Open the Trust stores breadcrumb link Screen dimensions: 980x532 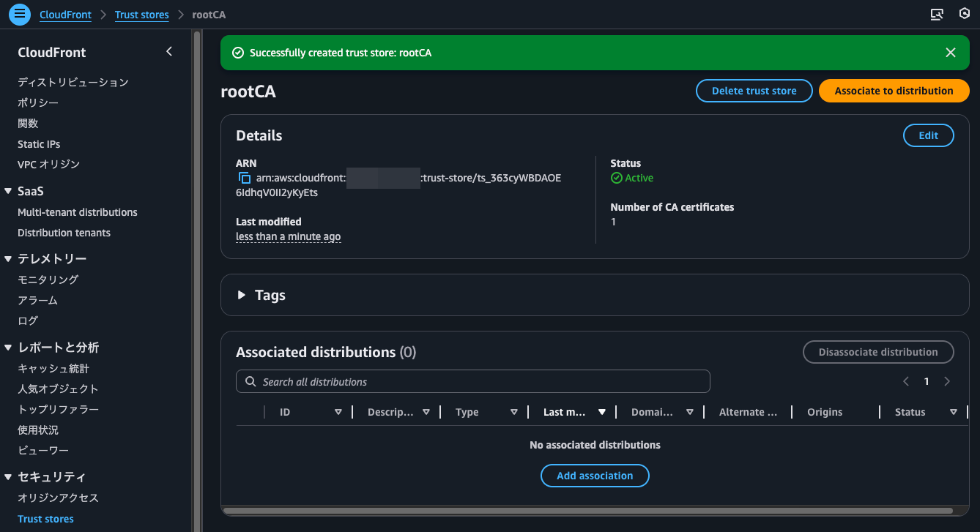(141, 14)
